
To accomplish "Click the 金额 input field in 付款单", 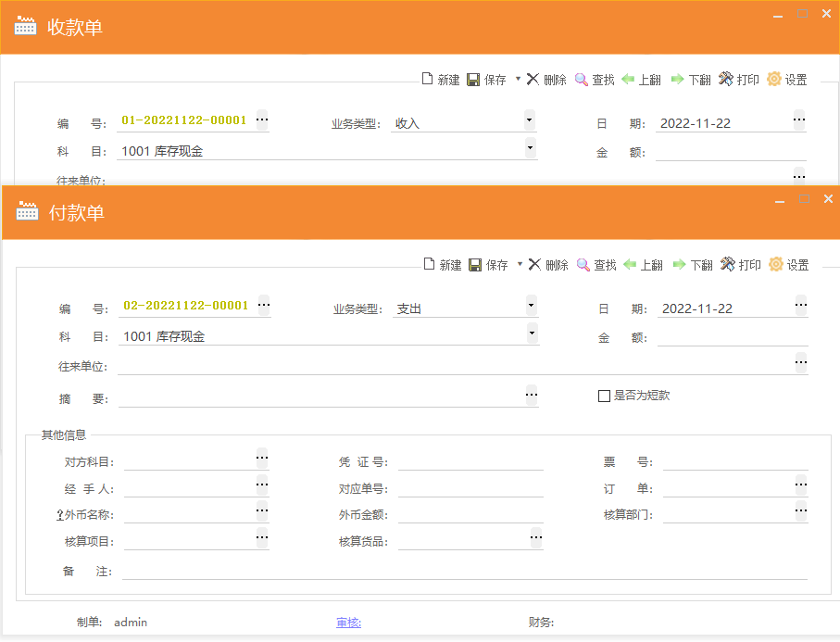I will click(x=732, y=337).
